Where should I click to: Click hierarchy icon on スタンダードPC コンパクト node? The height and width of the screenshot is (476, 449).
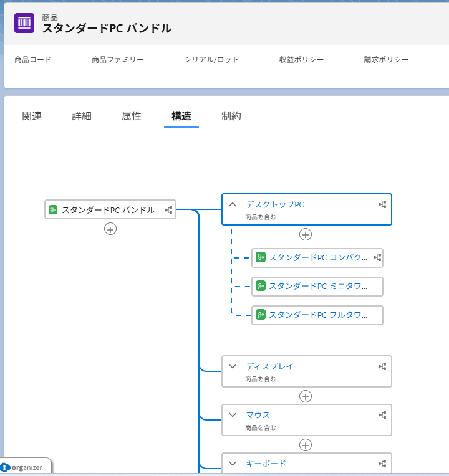[377, 257]
